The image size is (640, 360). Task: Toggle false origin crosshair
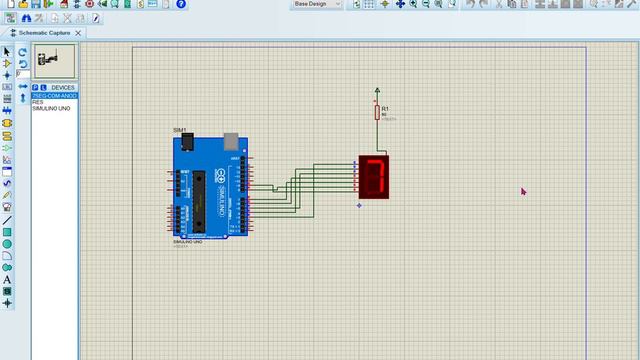coord(384,4)
